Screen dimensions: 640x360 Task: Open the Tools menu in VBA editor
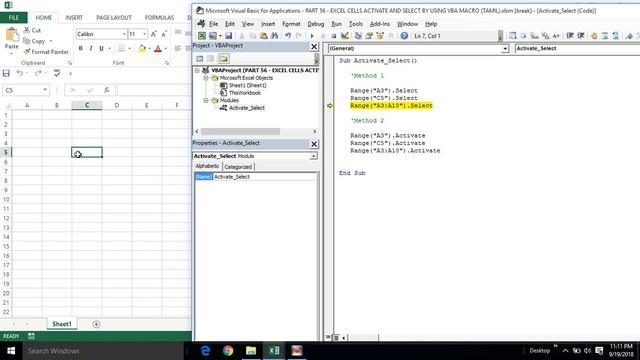pos(356,24)
